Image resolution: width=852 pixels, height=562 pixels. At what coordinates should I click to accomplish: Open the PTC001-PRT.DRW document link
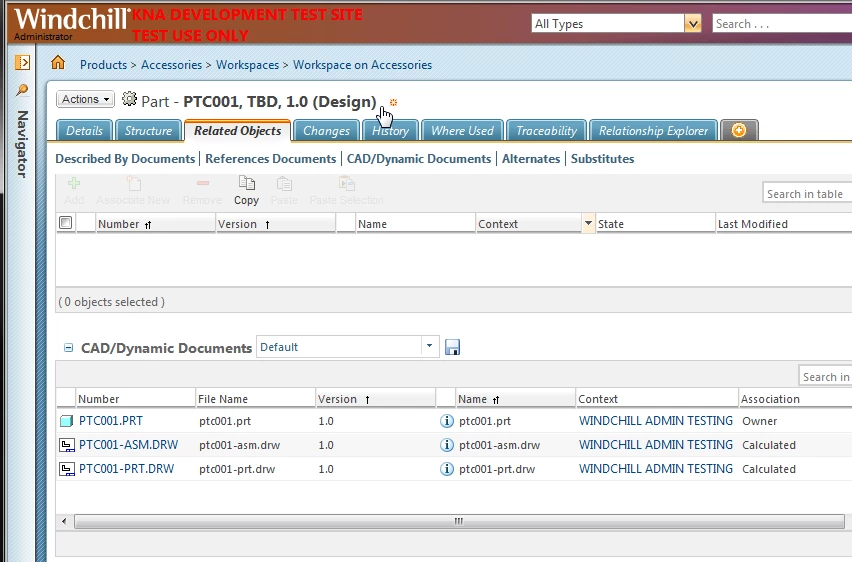pos(127,469)
